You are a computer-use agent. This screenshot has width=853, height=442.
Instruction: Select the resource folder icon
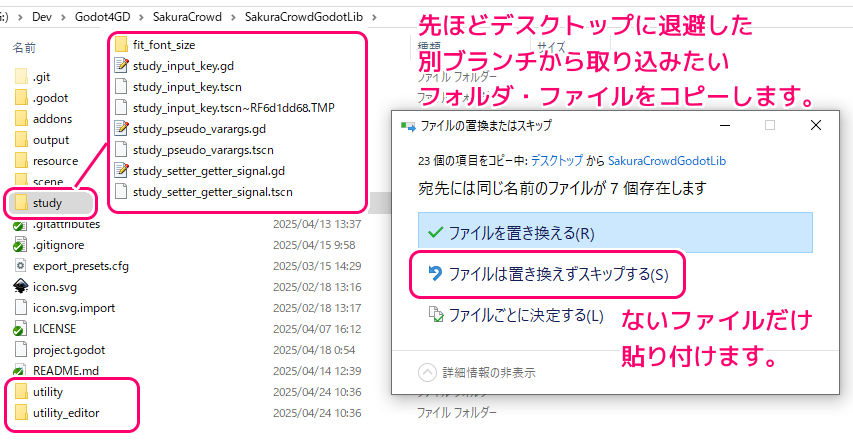21,161
